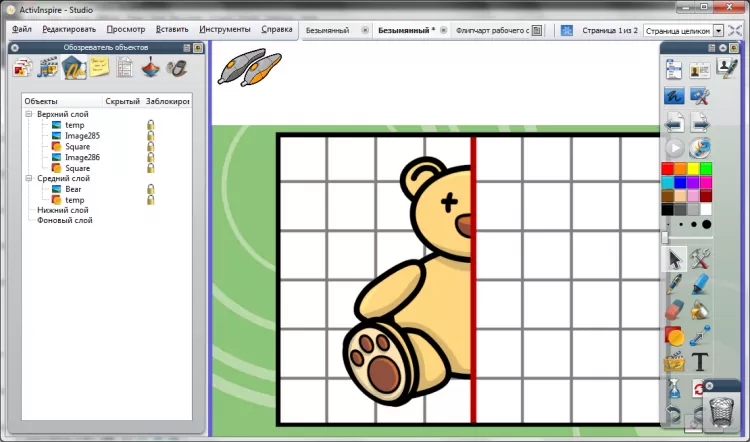This screenshot has width=750, height=442.
Task: Open the Инструменты menu
Action: pos(225,30)
